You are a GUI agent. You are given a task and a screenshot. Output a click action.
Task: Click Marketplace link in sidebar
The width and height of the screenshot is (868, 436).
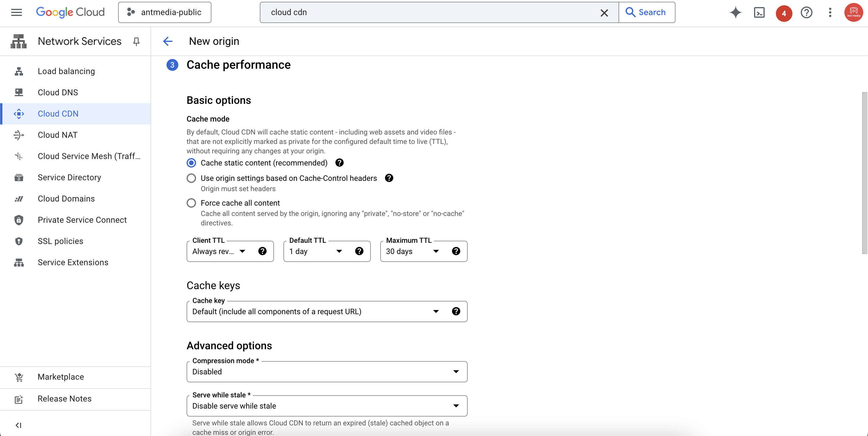pyautogui.click(x=61, y=377)
